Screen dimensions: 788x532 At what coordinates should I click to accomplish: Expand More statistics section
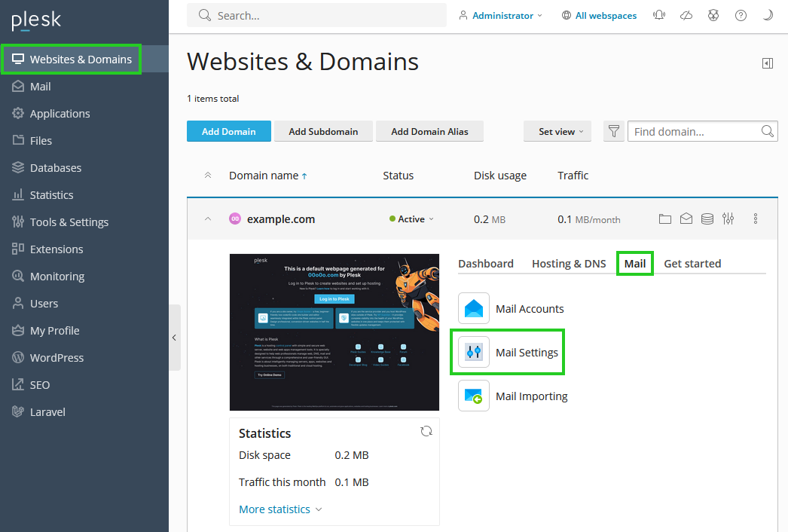pyautogui.click(x=279, y=509)
